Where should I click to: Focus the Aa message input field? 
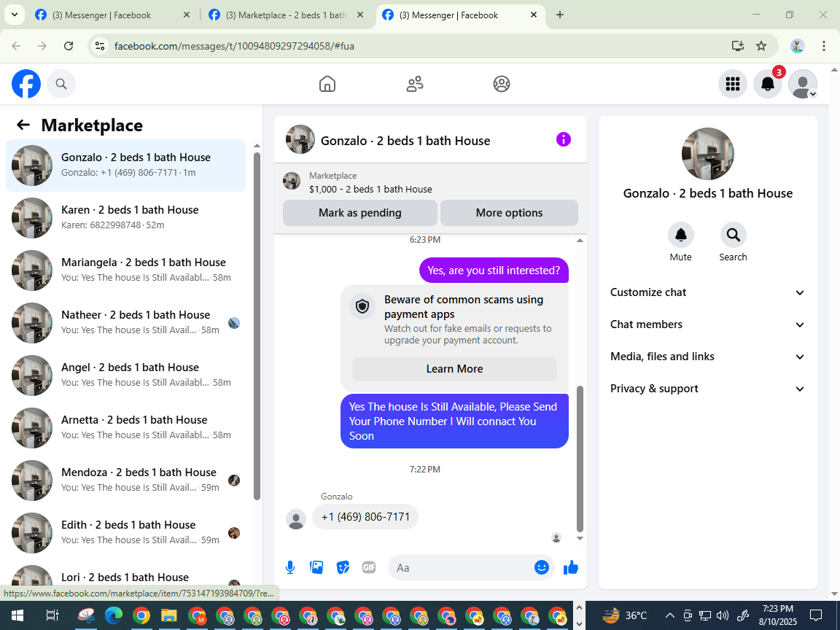click(x=463, y=568)
